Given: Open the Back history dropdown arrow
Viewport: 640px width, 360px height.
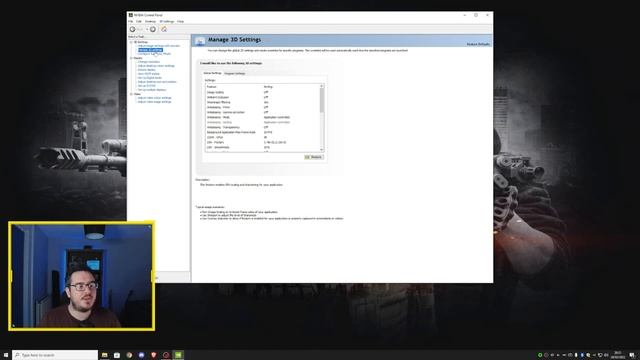Looking at the screenshot, I should [x=147, y=29].
